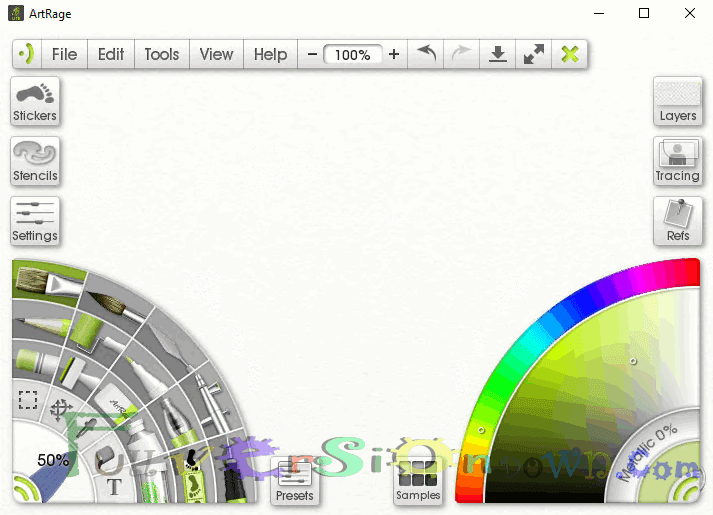Toggle fullscreen with the expand arrows

534,54
